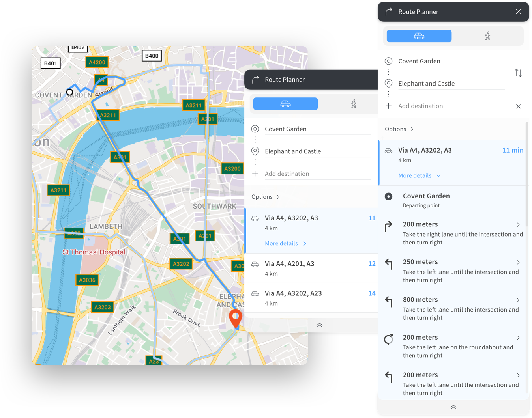Screen dimensions: 532x418
Task: Close the right Route Planner panel
Action: pos(518,12)
